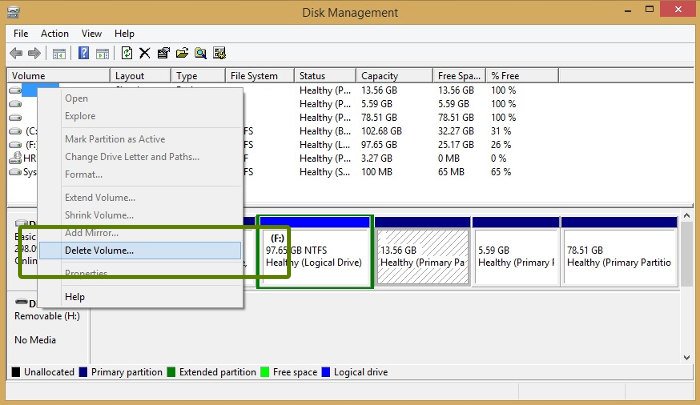Sort by the Free Space column header
The width and height of the screenshot is (700, 405).
[459, 75]
